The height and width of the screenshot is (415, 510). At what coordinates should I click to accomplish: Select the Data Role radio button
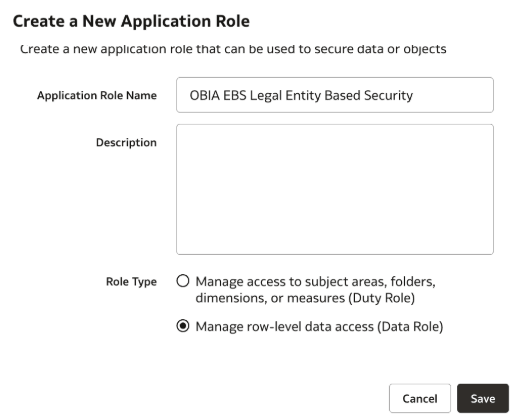[183, 326]
